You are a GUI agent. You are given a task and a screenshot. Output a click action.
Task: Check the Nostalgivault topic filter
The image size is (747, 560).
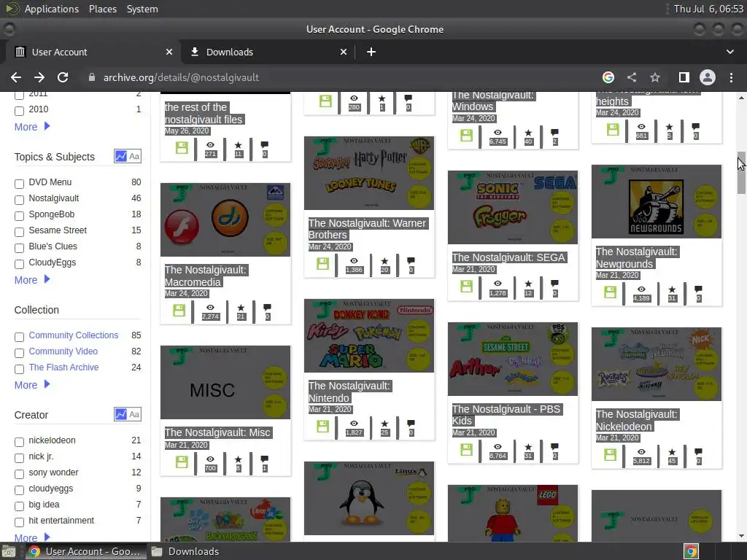point(19,200)
